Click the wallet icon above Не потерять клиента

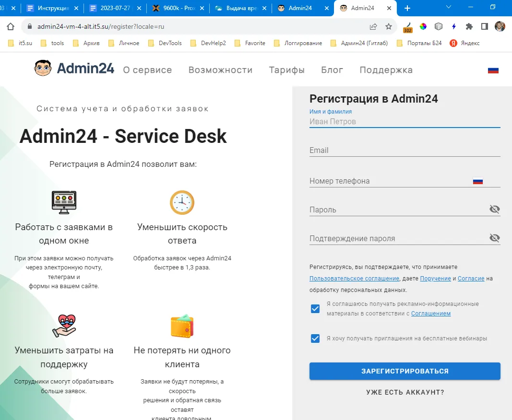(182, 326)
